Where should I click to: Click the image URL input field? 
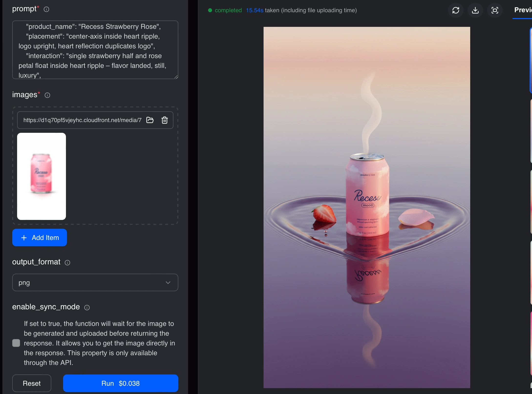pos(82,120)
